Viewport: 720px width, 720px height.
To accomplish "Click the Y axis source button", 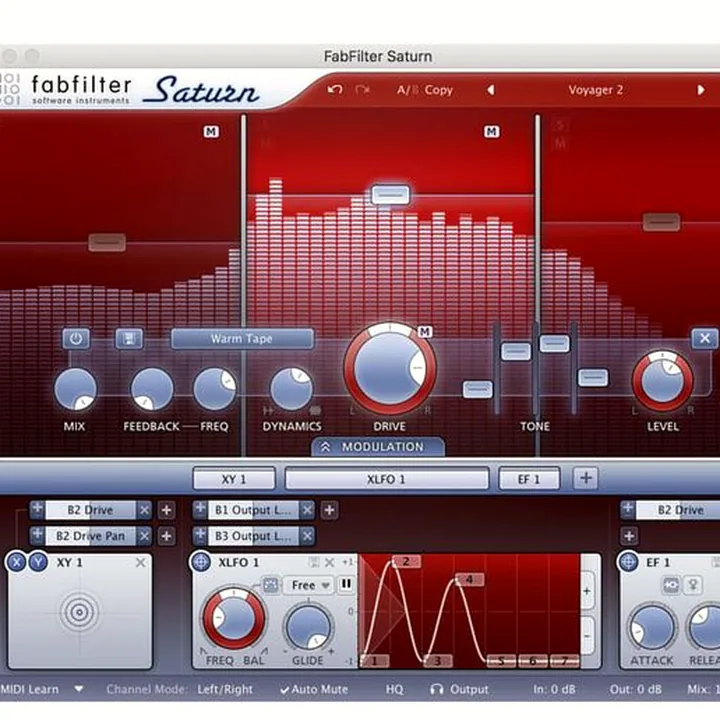I will coord(39,562).
